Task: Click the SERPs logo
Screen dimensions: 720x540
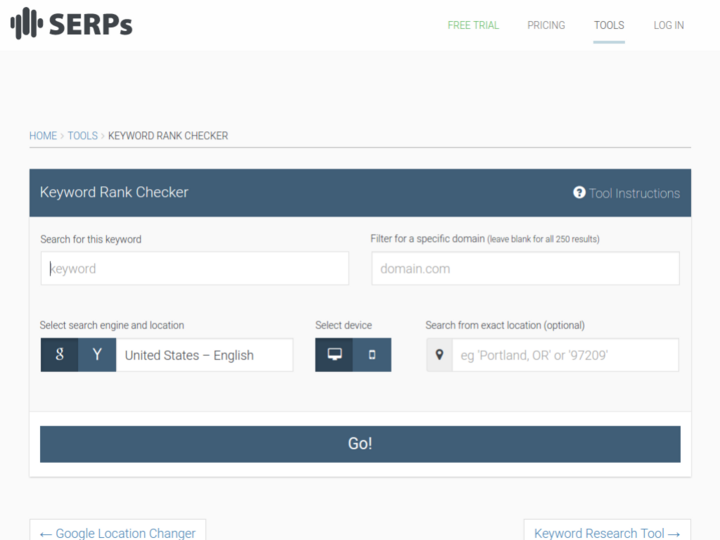Action: click(x=71, y=24)
